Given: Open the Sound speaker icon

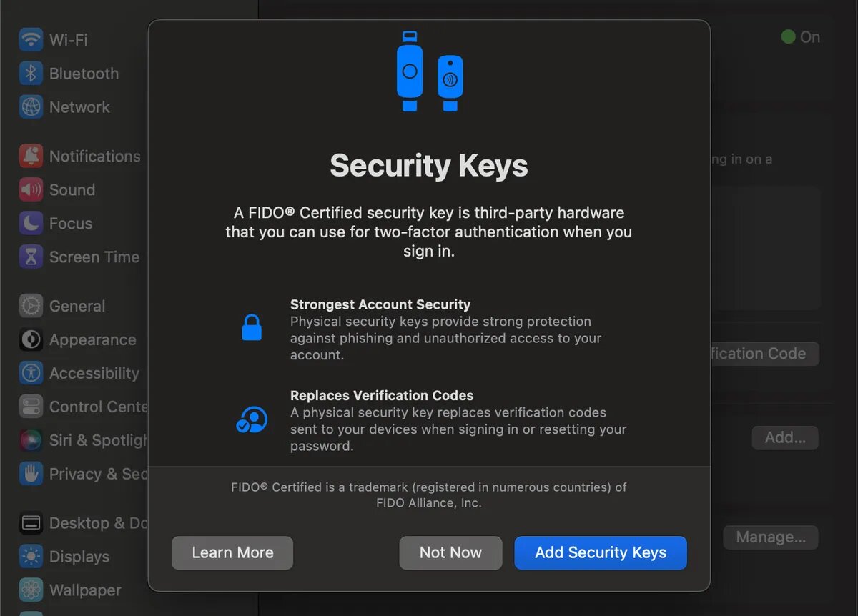Looking at the screenshot, I should (31, 189).
